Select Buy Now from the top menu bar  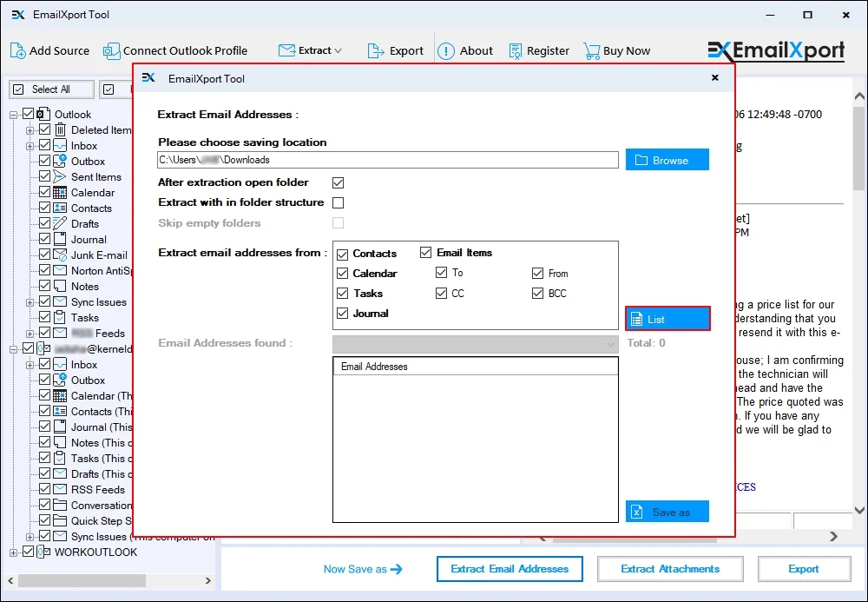(627, 50)
